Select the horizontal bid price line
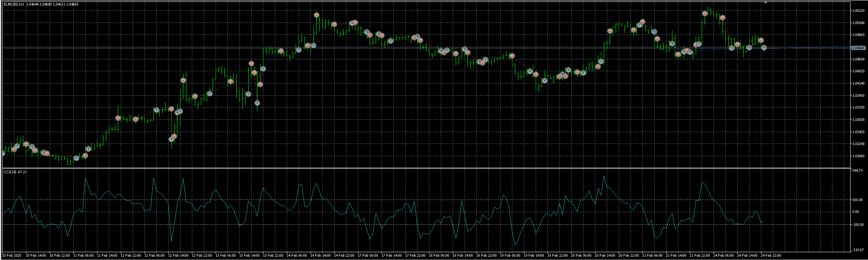Viewport: 868px width, 260px height. (425, 48)
